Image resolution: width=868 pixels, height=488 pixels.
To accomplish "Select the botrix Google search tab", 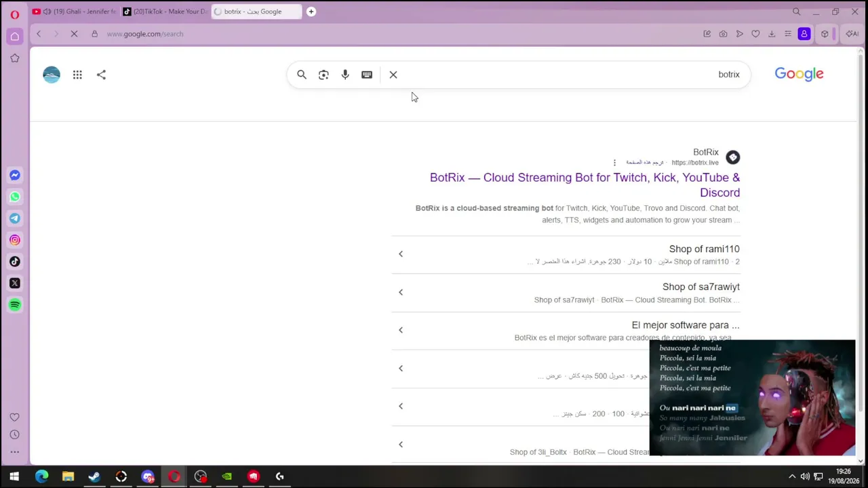I will pyautogui.click(x=256, y=12).
